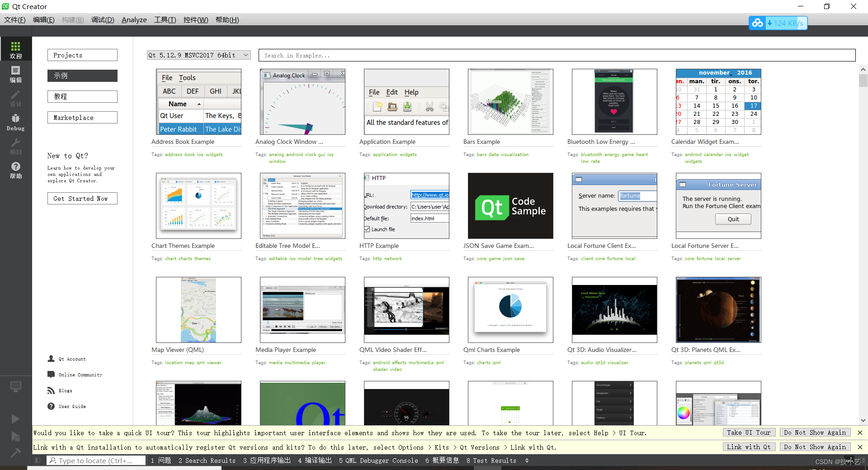Image resolution: width=868 pixels, height=470 pixels.
Task: Toggle the left sidebar from status bar
Action: point(38,461)
